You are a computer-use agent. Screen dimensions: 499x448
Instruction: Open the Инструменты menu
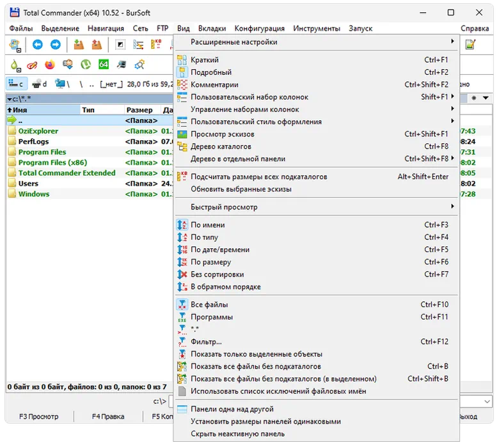[317, 28]
